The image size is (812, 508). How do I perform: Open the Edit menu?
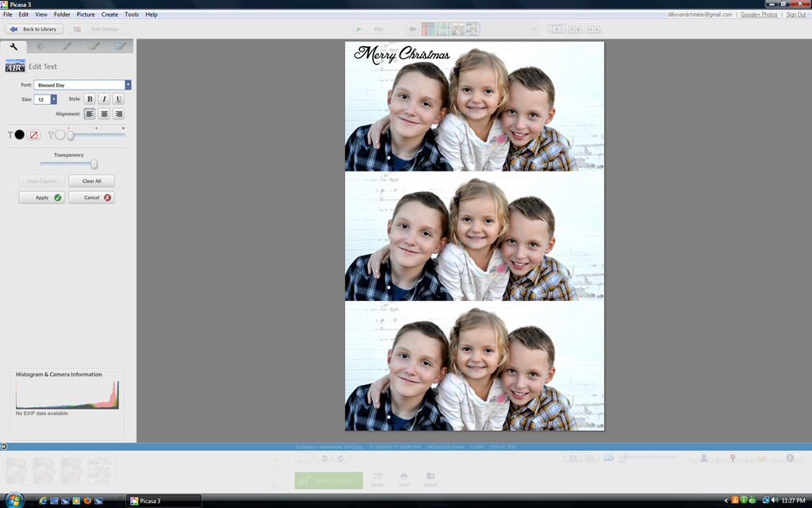[24, 14]
